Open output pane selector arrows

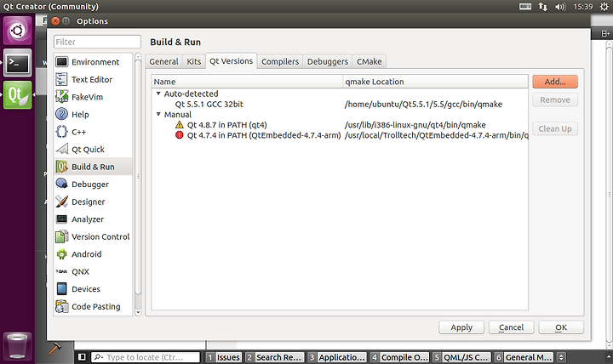561,357
